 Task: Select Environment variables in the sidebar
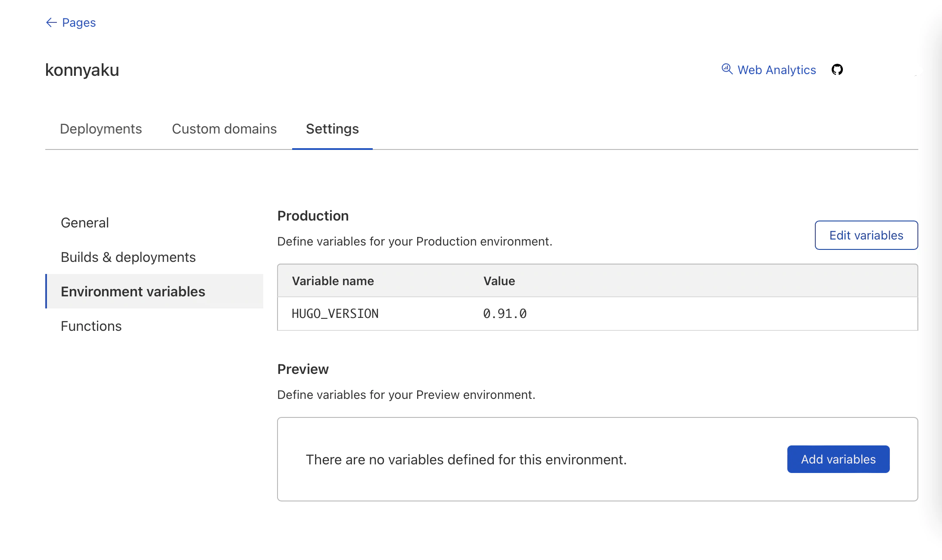tap(133, 292)
